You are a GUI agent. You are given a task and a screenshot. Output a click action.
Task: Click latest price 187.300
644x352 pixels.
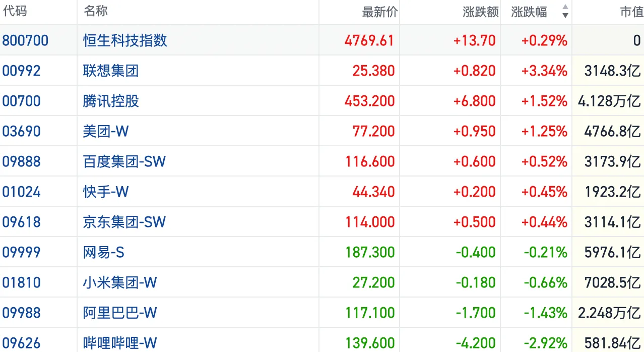point(370,252)
